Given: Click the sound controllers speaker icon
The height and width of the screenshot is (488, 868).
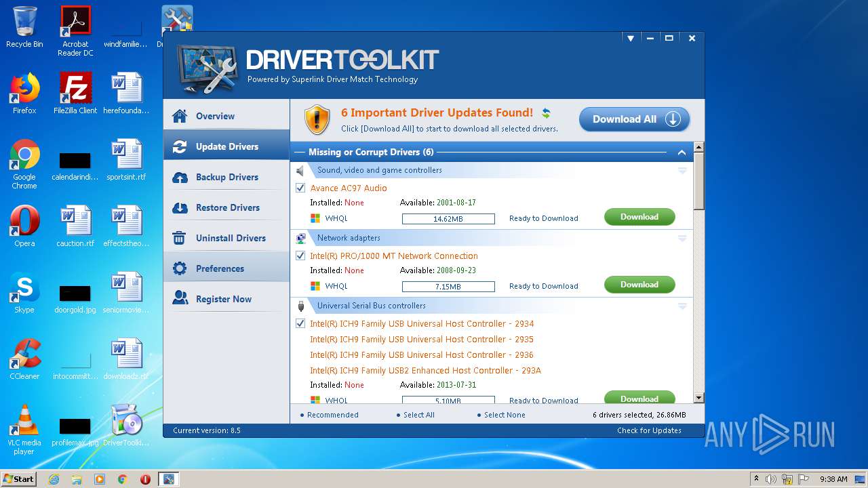Looking at the screenshot, I should pos(300,171).
